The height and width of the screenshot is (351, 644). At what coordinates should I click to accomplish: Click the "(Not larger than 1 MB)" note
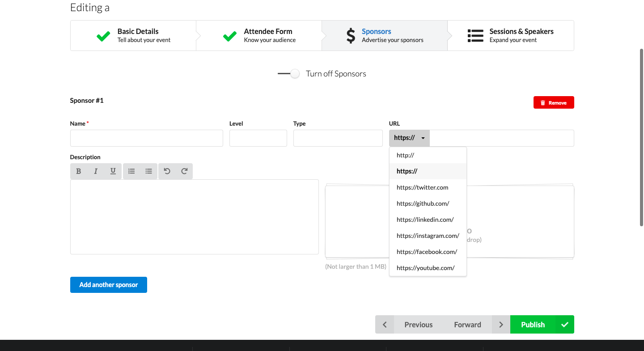pos(356,266)
